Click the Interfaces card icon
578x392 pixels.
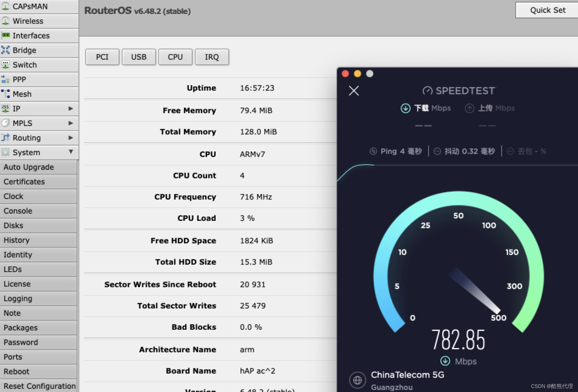point(6,35)
